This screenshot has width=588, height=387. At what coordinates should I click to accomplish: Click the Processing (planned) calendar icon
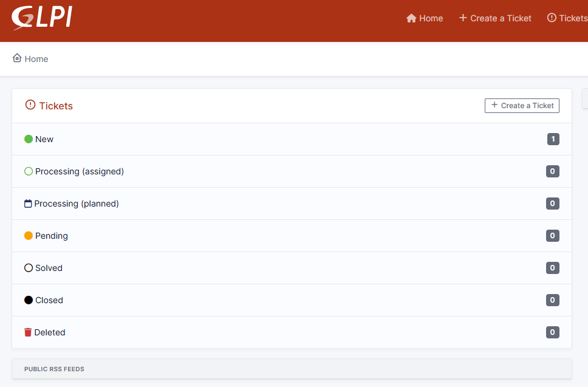(28, 204)
